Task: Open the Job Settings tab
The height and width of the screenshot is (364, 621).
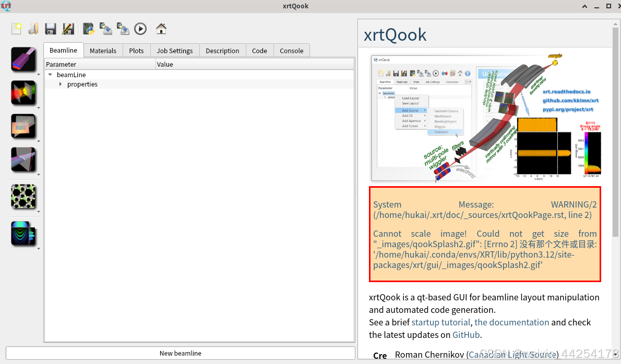Action: (x=175, y=51)
